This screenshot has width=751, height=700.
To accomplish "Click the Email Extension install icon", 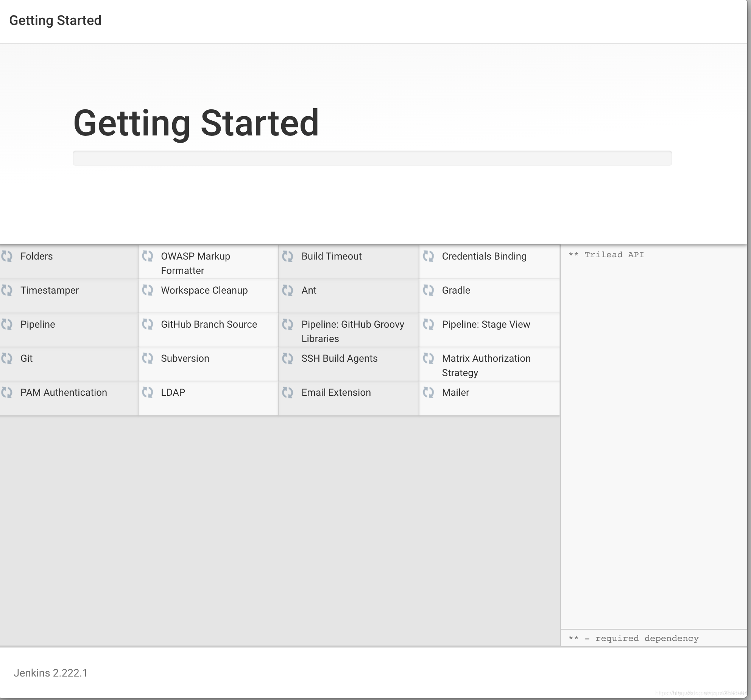I will [x=288, y=392].
